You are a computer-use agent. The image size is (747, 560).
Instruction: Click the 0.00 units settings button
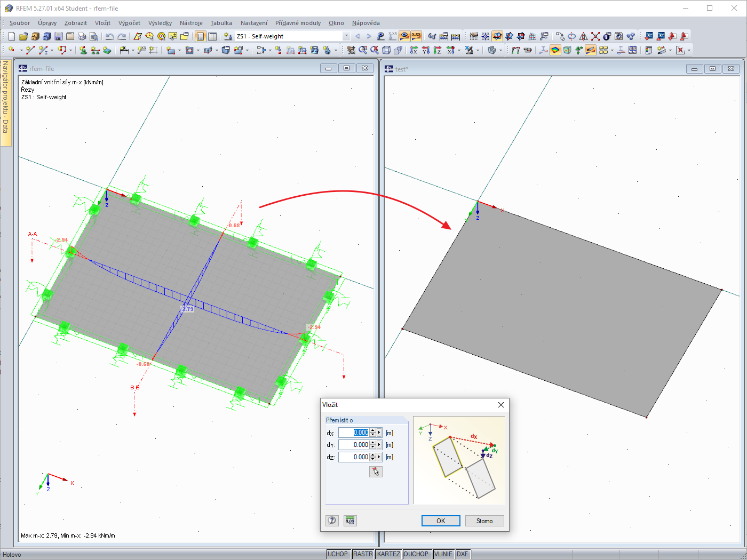(349, 521)
